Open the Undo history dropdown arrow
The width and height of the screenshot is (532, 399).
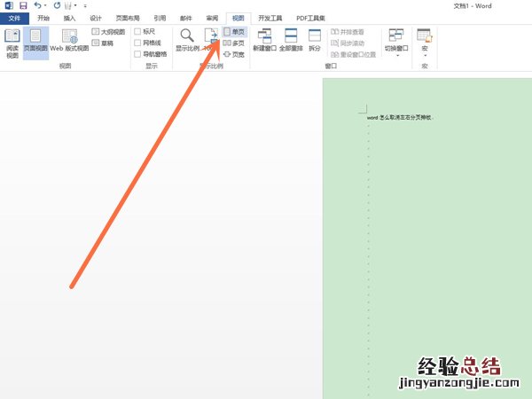click(45, 5)
